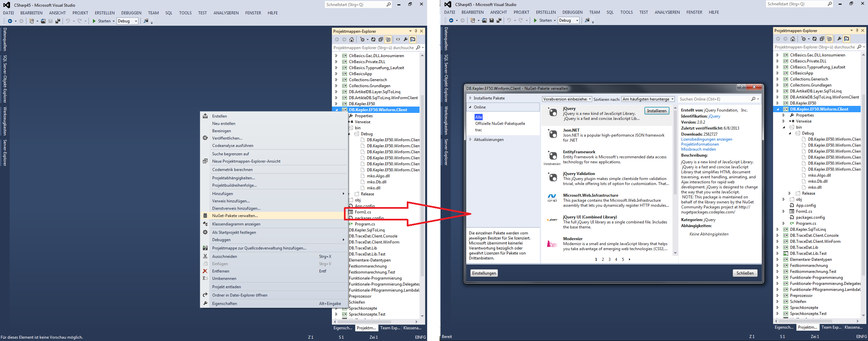The height and width of the screenshot is (341, 868).
Task: Click the Einstellungen button in NuGet dialog
Action: [x=484, y=273]
